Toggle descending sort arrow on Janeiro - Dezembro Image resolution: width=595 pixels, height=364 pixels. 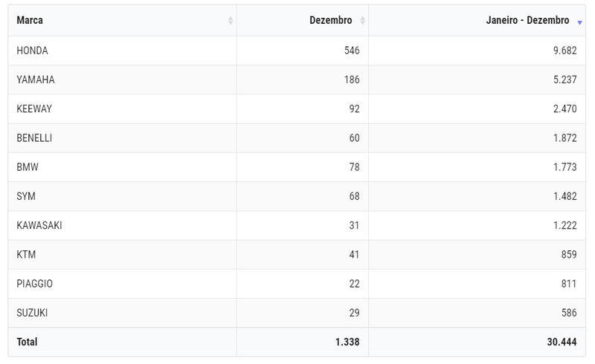pos(579,23)
